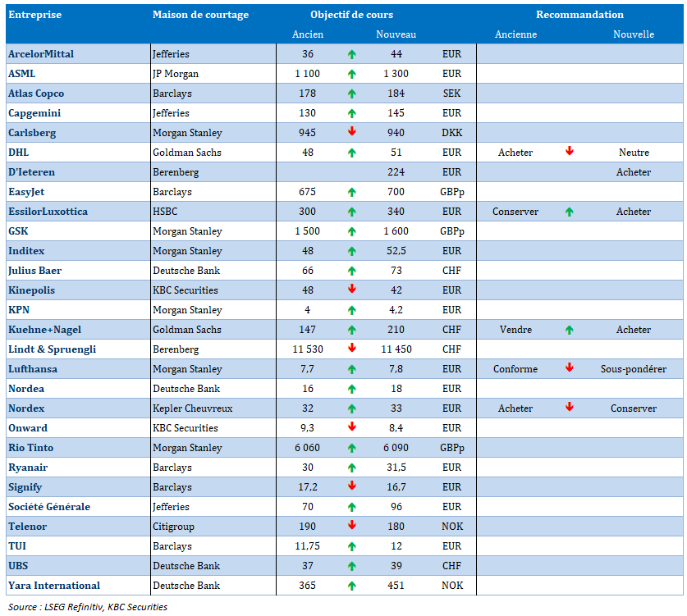Click the Objectif de cours header
Screen dimensions: 687x616
click(351, 15)
